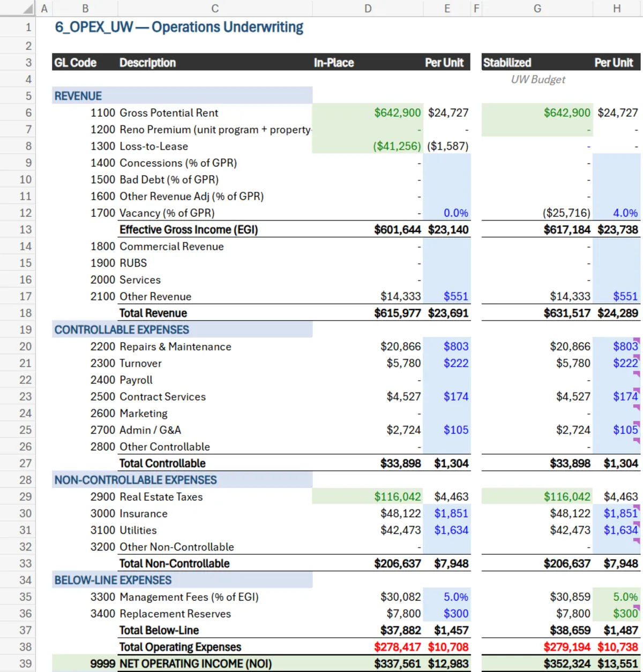Click Concessions (% of GPR) label
The width and height of the screenshot is (643, 672).
(x=178, y=163)
